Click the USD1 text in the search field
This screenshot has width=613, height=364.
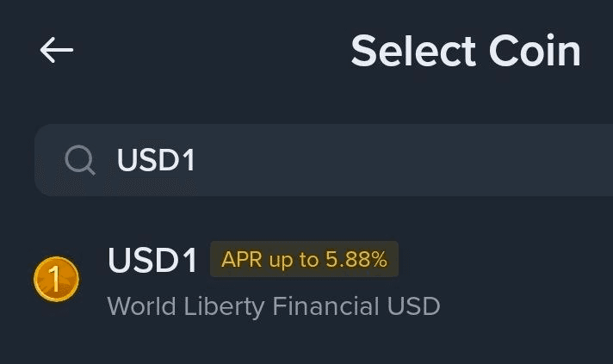(156, 160)
